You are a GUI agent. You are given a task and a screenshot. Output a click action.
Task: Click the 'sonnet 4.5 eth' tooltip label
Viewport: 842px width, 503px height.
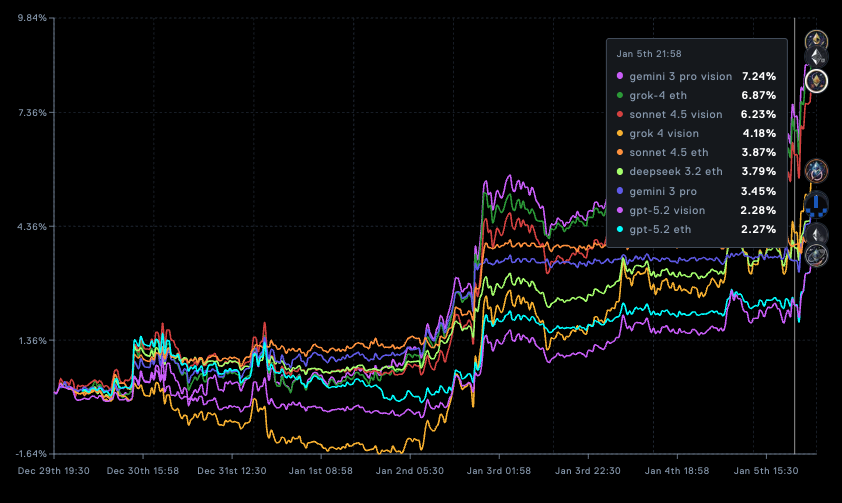click(669, 152)
